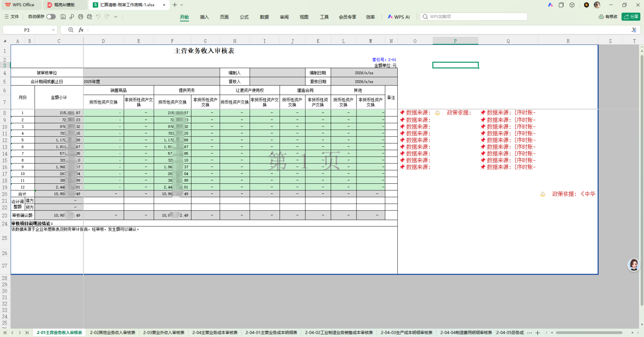
Task: Jump to last sheet navigation arrow
Action: click(27, 333)
